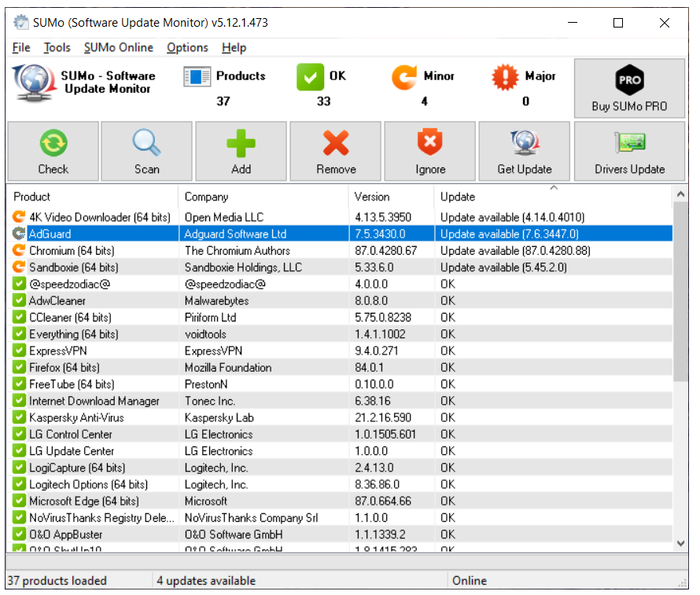Screen dimensions: 700x595
Task: Open the Help menu
Action: point(234,48)
